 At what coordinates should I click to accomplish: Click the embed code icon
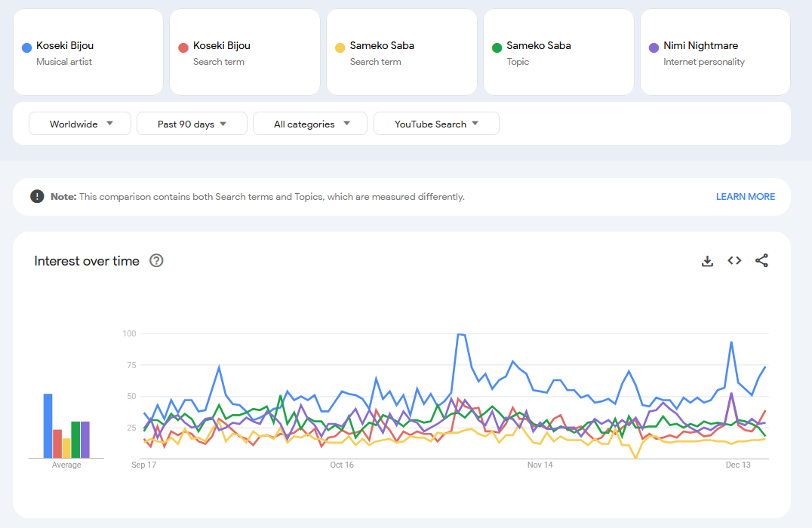[734, 261]
